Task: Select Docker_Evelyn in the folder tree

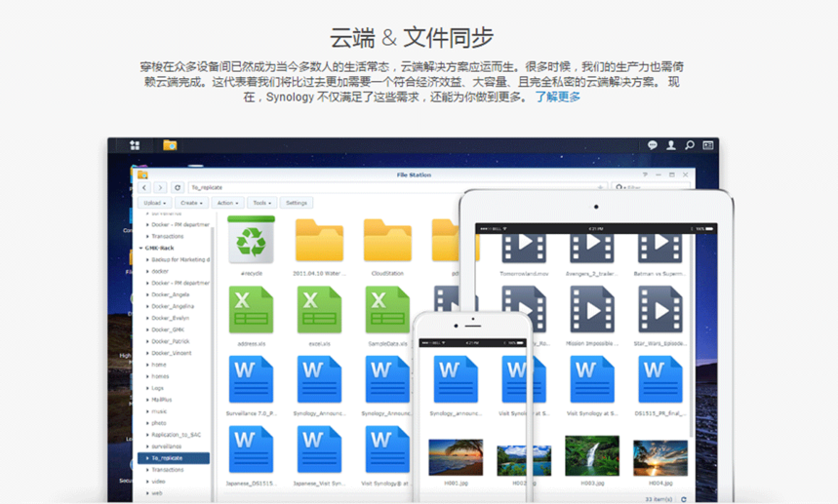Action: (x=171, y=318)
